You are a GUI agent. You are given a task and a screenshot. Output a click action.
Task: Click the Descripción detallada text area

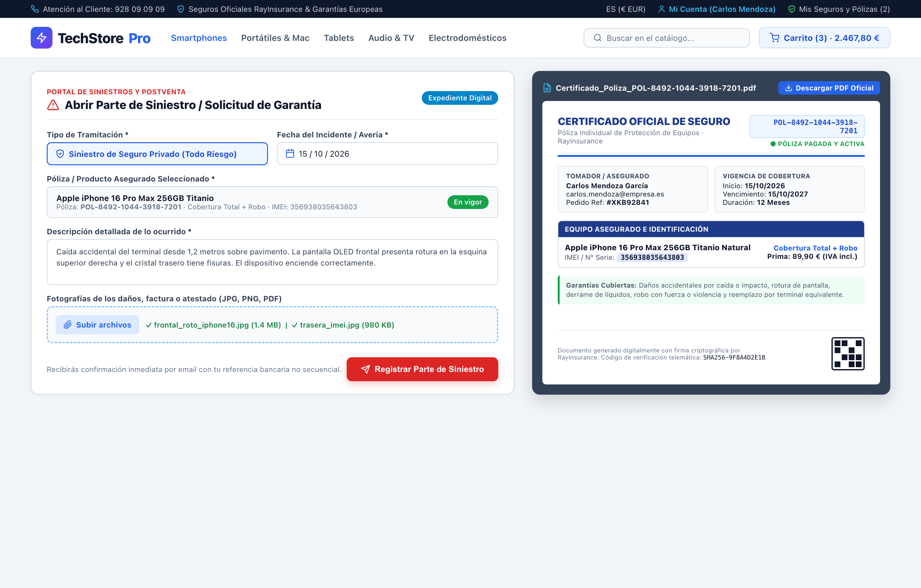click(272, 262)
